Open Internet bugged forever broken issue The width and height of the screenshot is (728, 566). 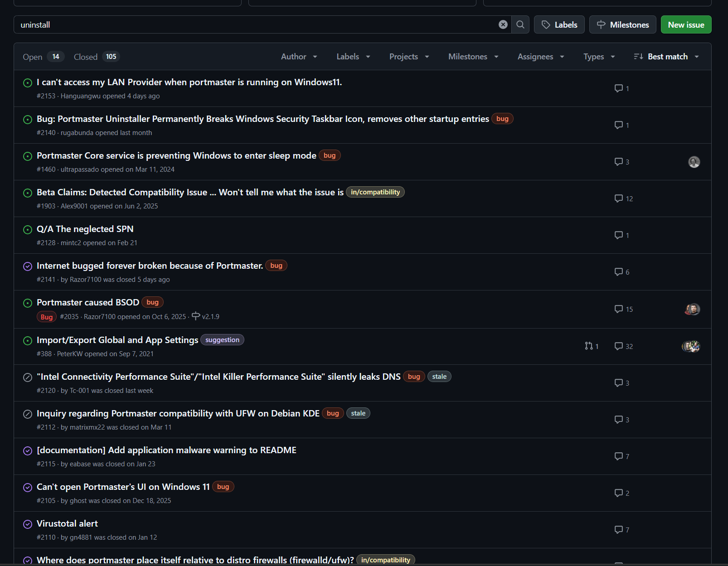click(150, 266)
